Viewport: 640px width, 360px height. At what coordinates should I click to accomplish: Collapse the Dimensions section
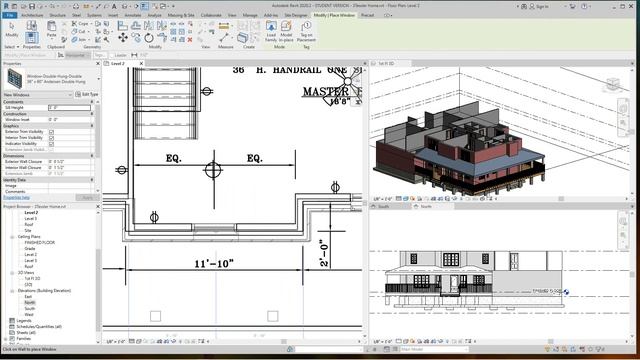tap(92, 156)
